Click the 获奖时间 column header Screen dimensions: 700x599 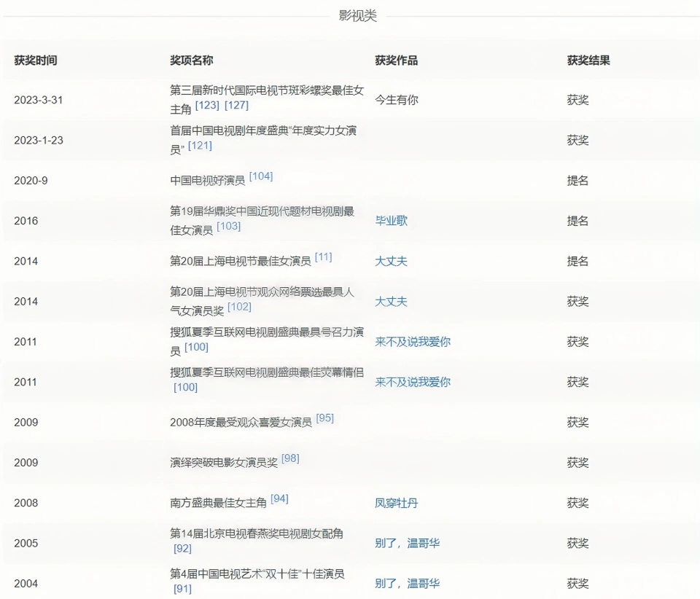tap(36, 60)
